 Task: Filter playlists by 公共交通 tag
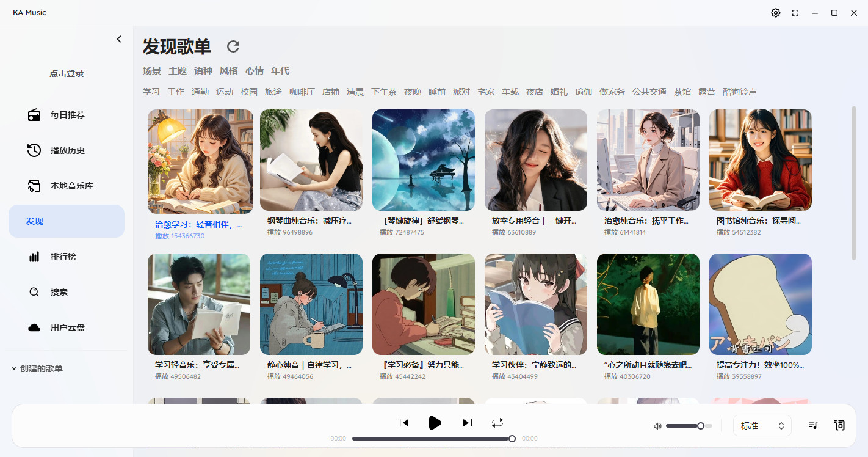[x=649, y=92]
